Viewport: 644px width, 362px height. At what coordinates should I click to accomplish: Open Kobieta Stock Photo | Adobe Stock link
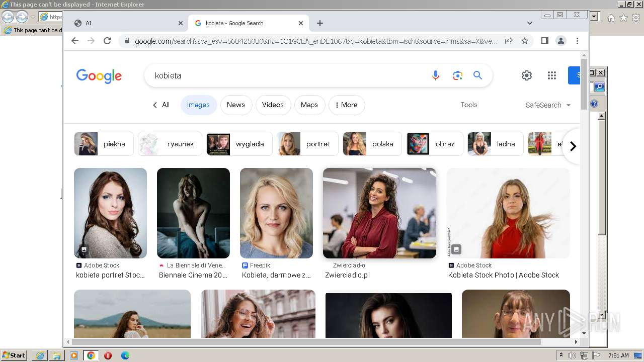(x=504, y=275)
